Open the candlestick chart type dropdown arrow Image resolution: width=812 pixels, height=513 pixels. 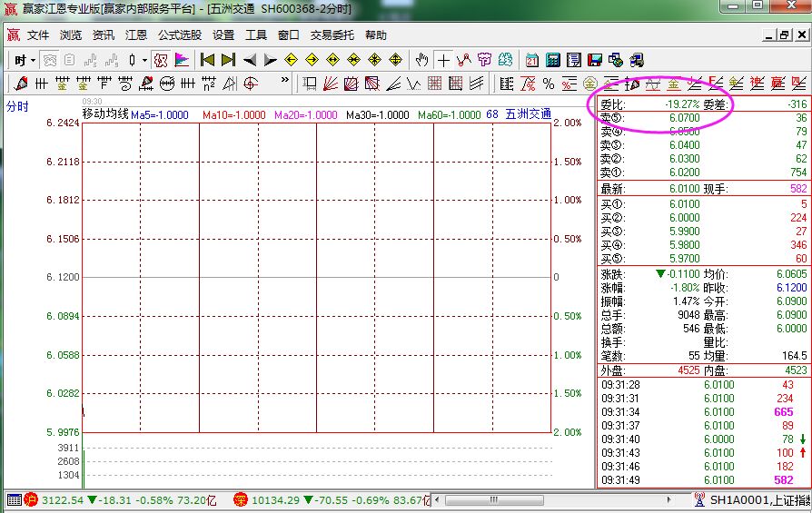click(x=144, y=60)
